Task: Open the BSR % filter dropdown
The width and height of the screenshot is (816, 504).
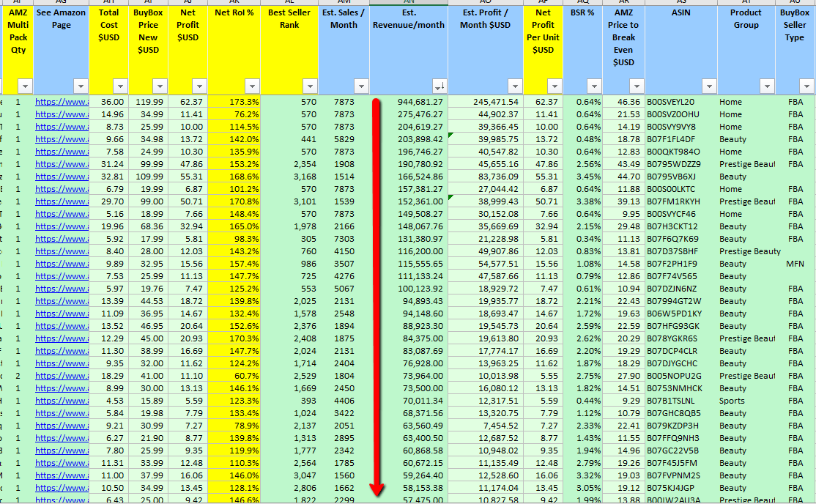Action: coord(594,86)
